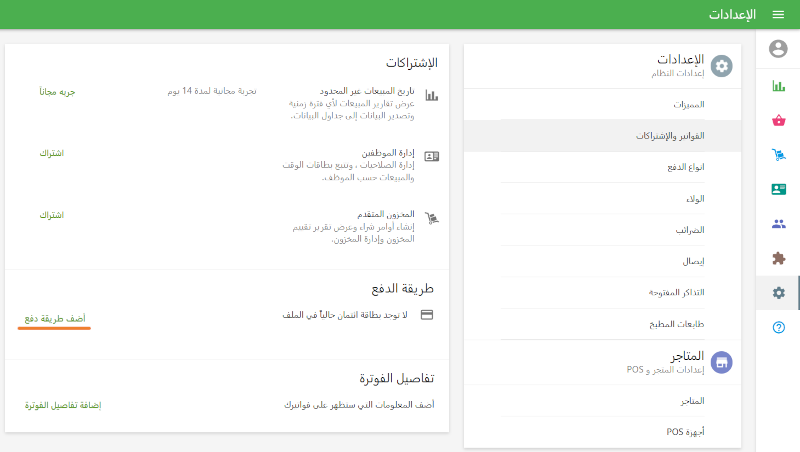800x452 pixels.
Task: Select انواع الدفع settings item
Action: pos(602,167)
